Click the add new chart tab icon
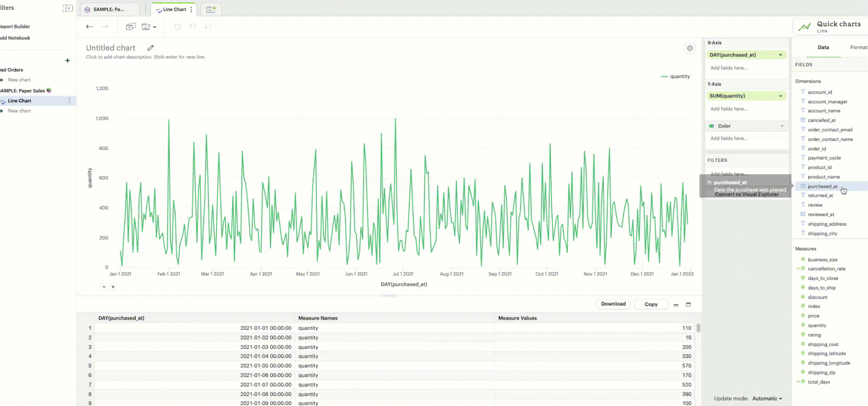Image resolution: width=868 pixels, height=406 pixels. [211, 9]
